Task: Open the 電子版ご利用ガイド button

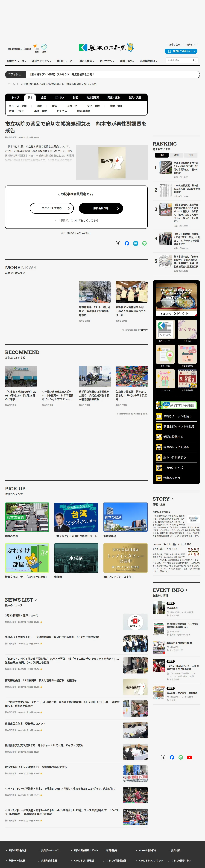Action: [181, 51]
